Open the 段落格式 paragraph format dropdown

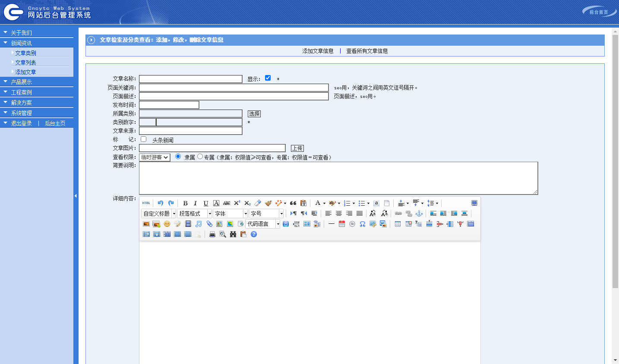(x=195, y=213)
